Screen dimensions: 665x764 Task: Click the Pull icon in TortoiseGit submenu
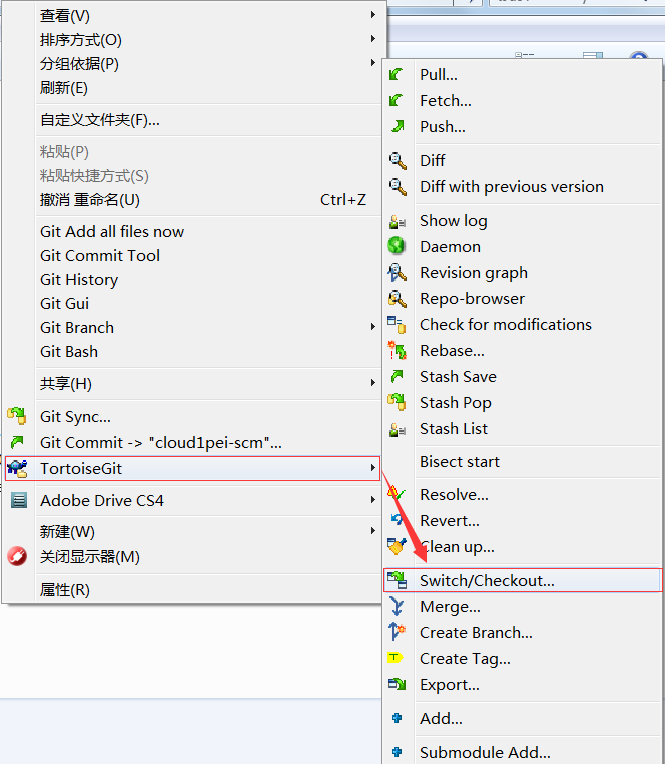point(397,75)
